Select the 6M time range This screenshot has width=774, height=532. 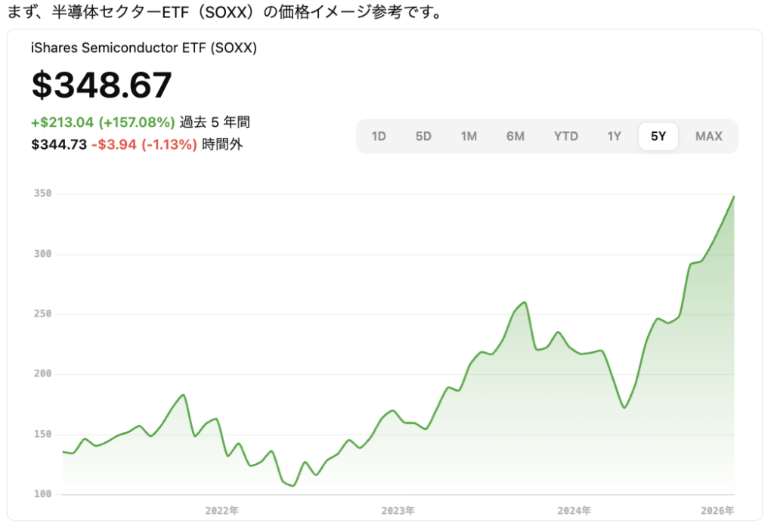coord(515,136)
